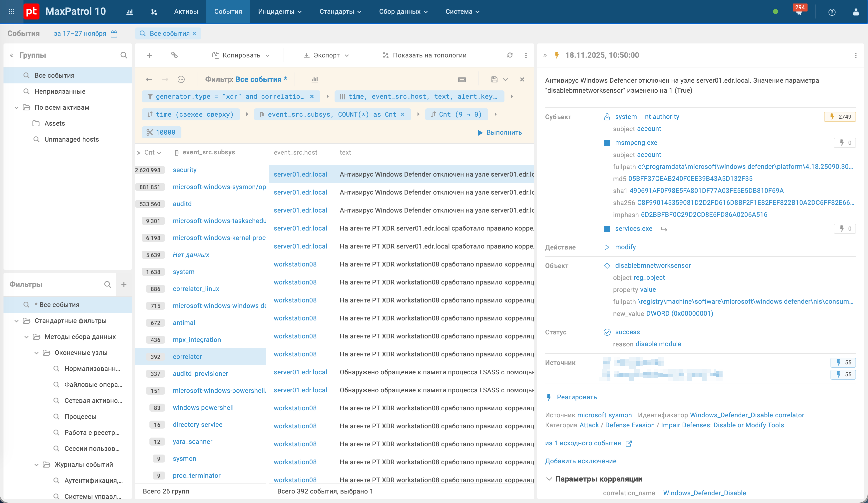Open the dashboards chart icon in top navigation
The image size is (868, 503).
point(129,12)
